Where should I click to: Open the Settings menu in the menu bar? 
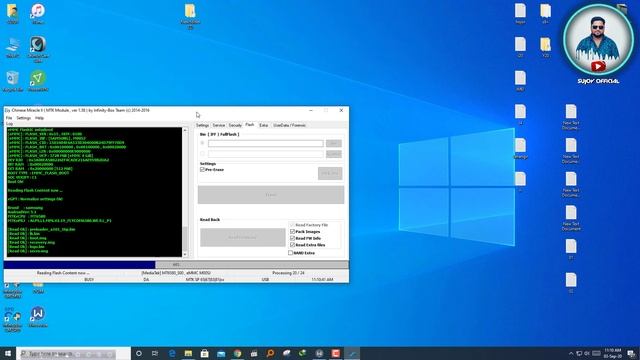[24, 118]
